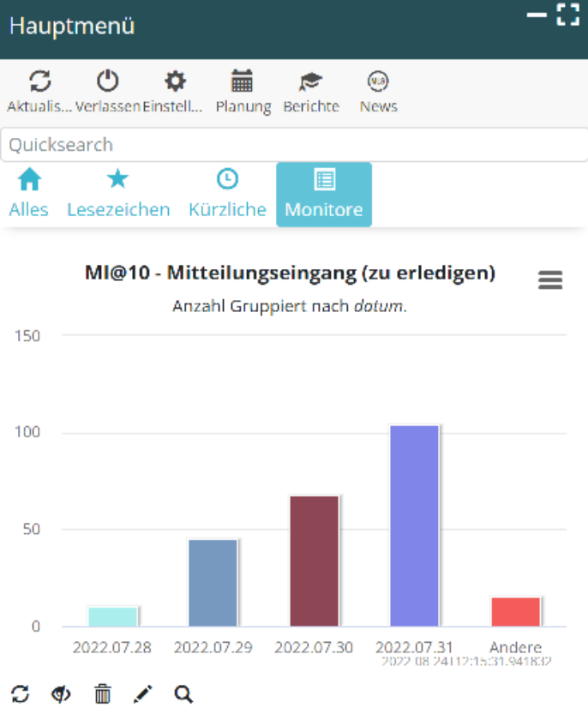Screen dimensions: 588x726
Task: Open the Planung calendar icon
Action: (x=243, y=81)
